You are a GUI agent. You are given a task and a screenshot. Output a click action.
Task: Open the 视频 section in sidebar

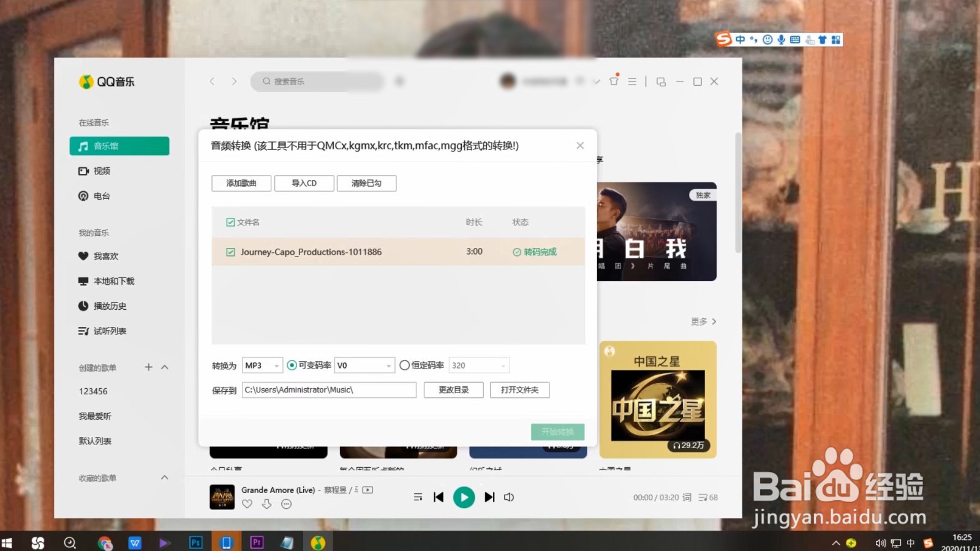(x=102, y=171)
